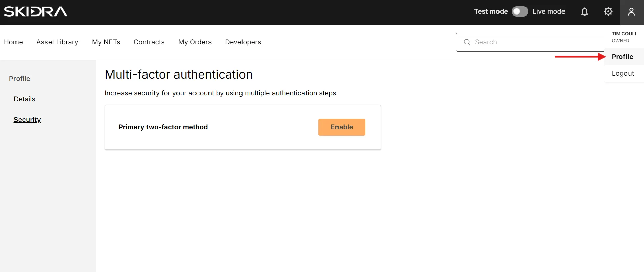Go to the Home tab
Screen dimensions: 644x272
pyautogui.click(x=13, y=42)
